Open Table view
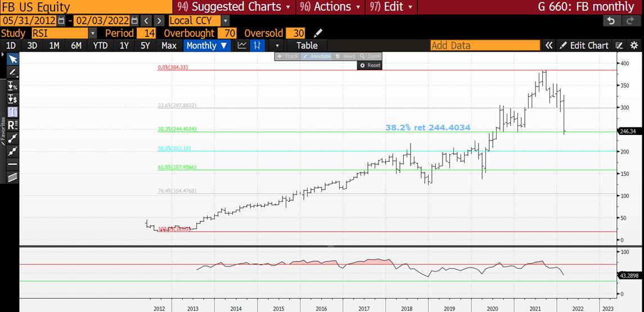Screen dimensions: 644x312 click(307, 45)
